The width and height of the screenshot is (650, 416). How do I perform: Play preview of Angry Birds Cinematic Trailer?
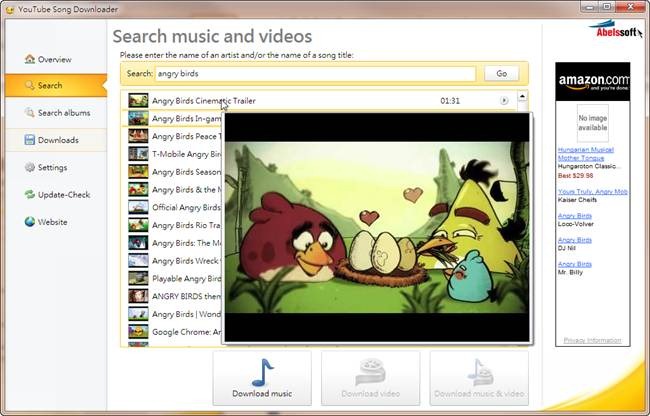point(504,101)
